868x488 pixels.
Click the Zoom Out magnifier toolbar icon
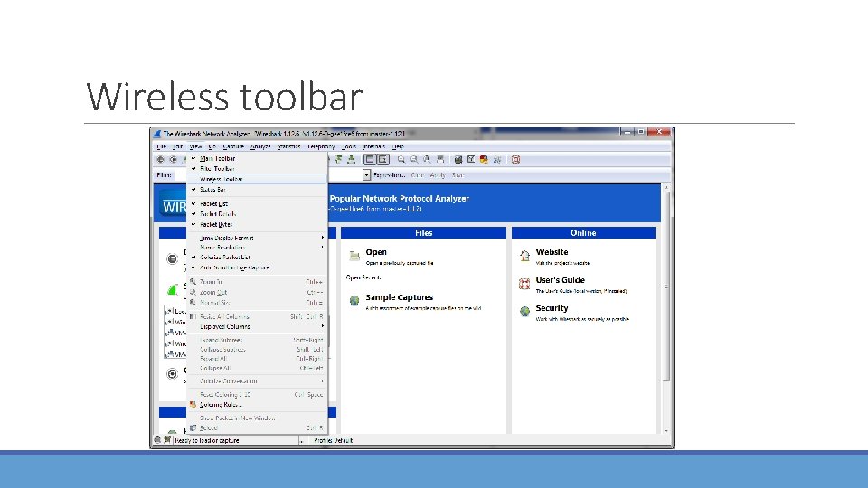pyautogui.click(x=414, y=159)
